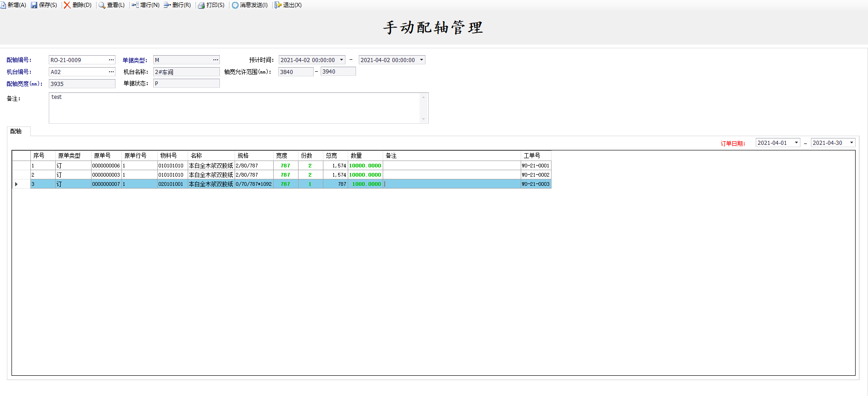
Task: Click the 新增(A) new record icon
Action: tap(3, 5)
